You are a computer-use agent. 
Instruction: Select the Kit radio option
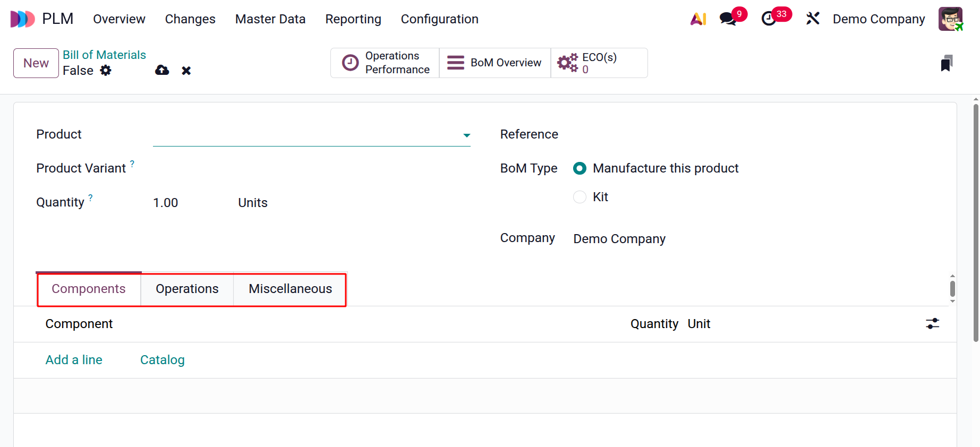click(x=580, y=197)
